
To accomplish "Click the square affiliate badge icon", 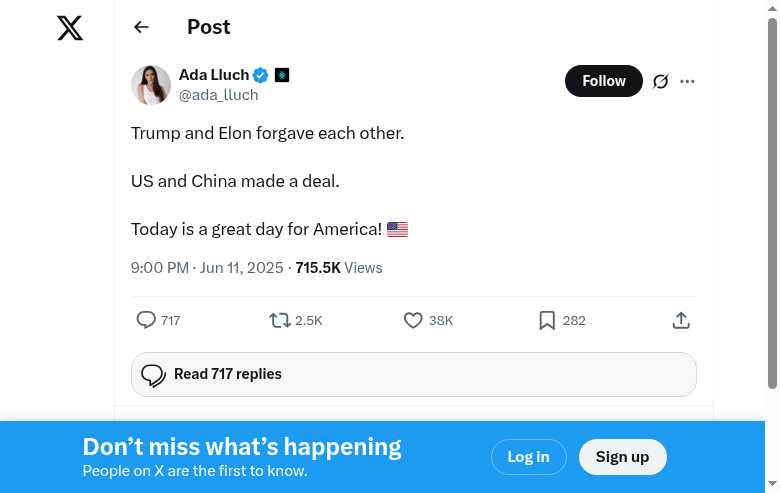I will pyautogui.click(x=282, y=75).
